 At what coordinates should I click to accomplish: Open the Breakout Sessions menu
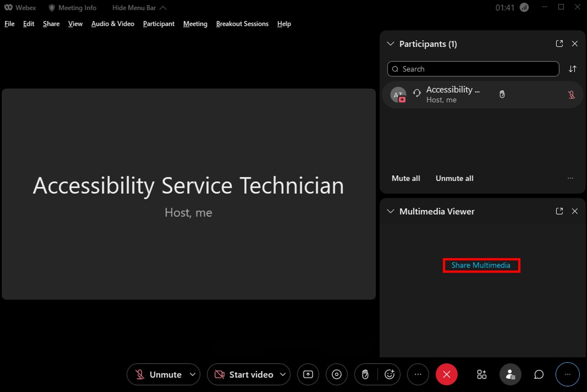(x=242, y=23)
